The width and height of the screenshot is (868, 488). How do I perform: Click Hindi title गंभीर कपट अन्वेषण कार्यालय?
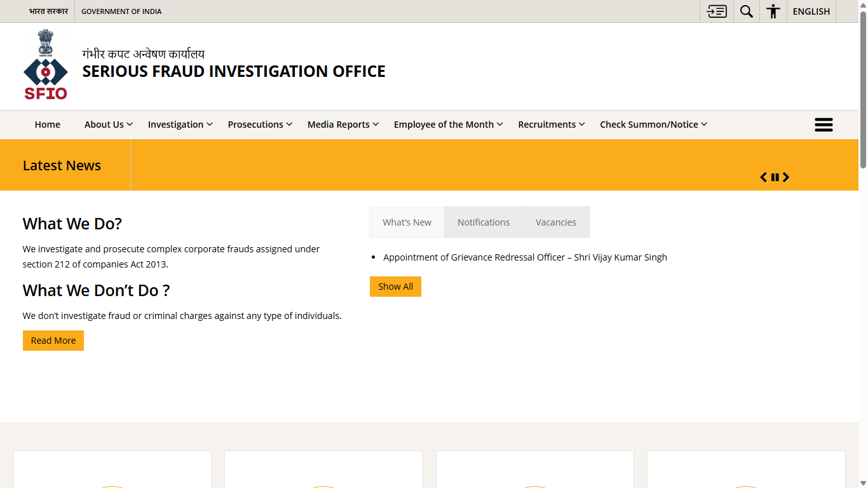(144, 54)
